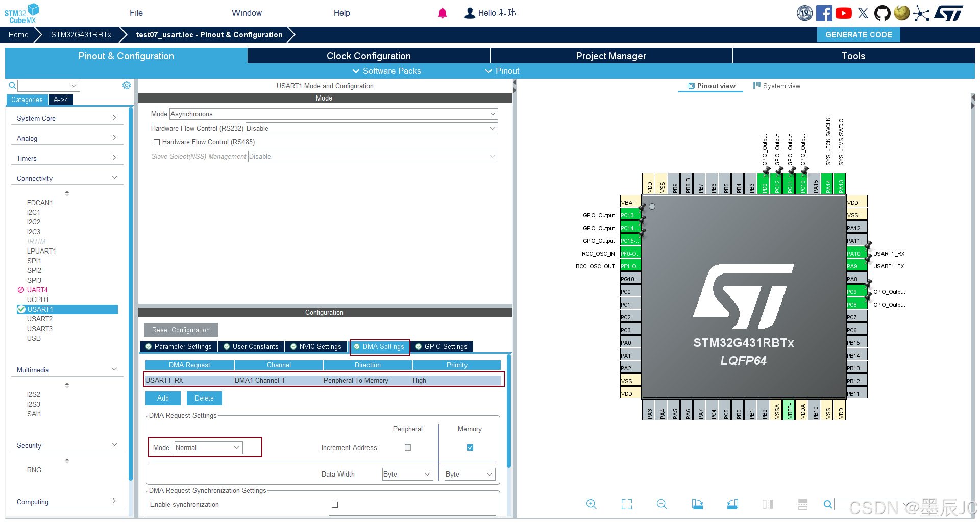Fit the chip view to screen
Screen dimensions: 980x524
click(627, 504)
